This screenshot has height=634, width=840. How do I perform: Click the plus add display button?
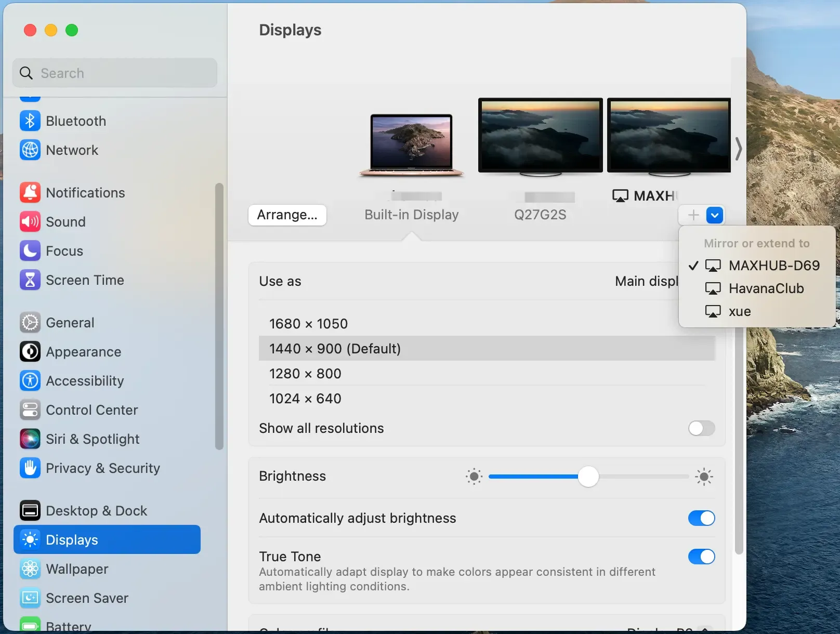693,215
